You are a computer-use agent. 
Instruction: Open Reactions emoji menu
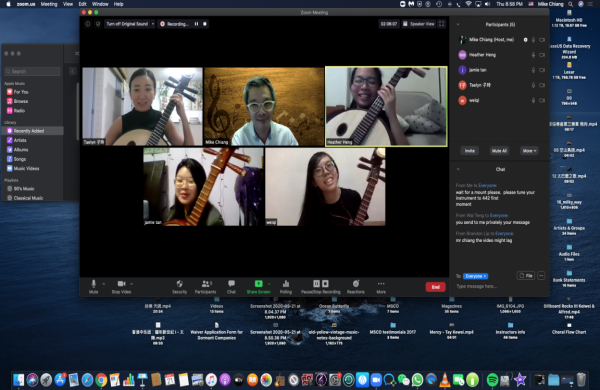pos(355,286)
